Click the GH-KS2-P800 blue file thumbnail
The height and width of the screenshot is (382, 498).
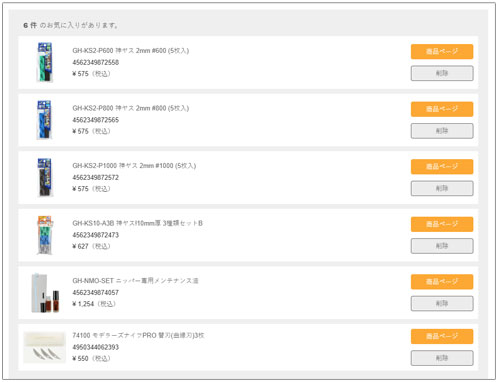click(45, 120)
